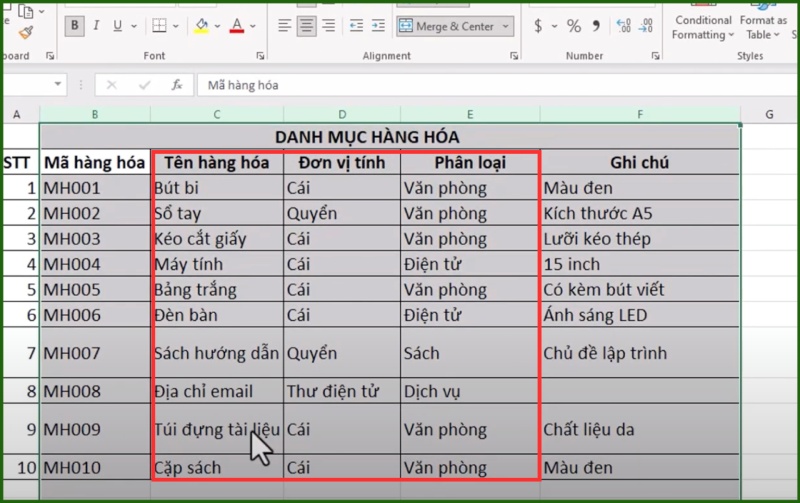
Task: Select DANH MỤC HÀNG HÓA title cell
Action: [x=390, y=137]
